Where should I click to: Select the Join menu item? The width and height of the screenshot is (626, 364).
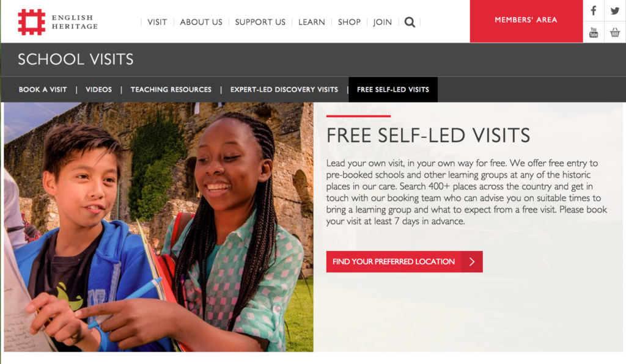click(383, 23)
